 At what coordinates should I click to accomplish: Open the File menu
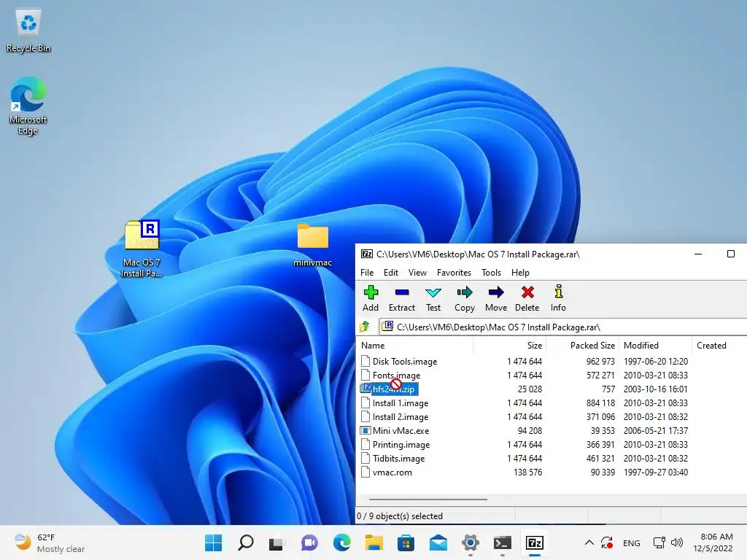coord(367,273)
